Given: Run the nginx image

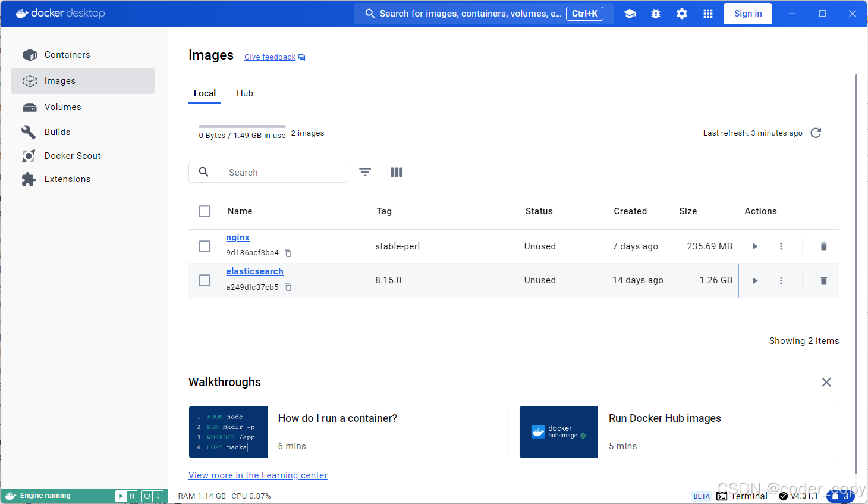Looking at the screenshot, I should click(755, 246).
